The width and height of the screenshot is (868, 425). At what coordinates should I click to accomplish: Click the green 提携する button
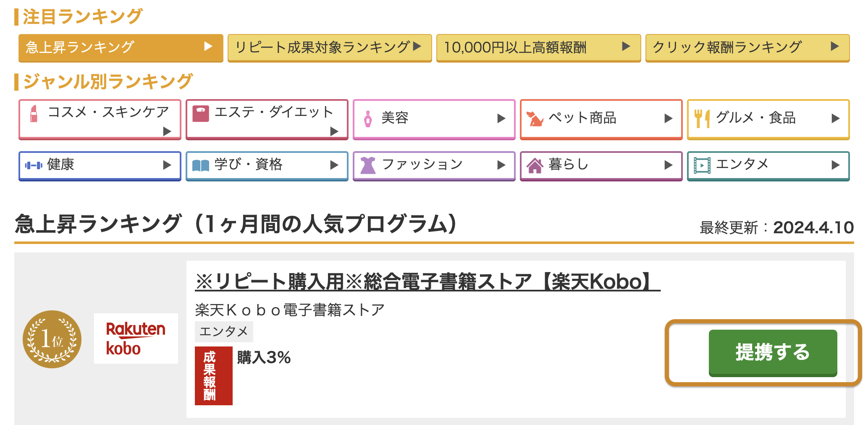tap(773, 353)
